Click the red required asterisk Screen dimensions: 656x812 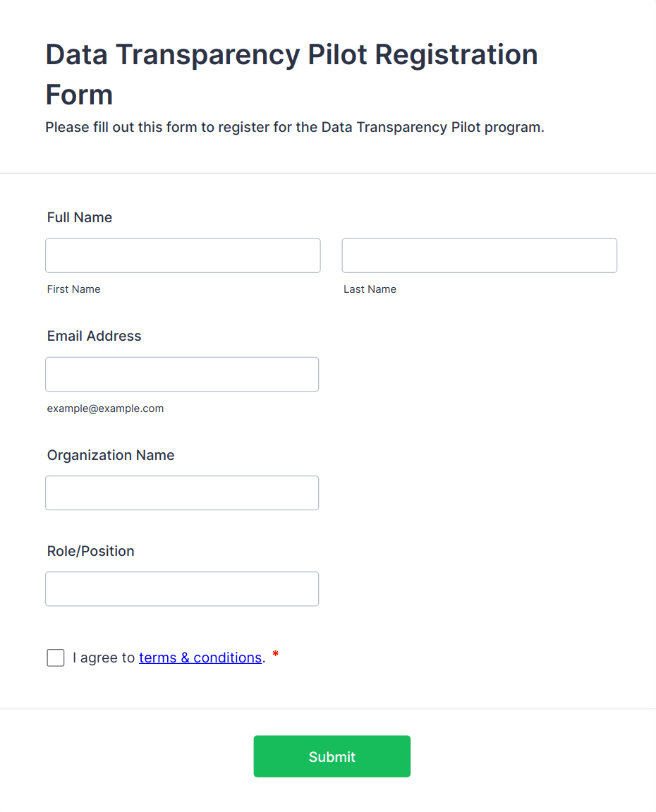click(x=275, y=655)
